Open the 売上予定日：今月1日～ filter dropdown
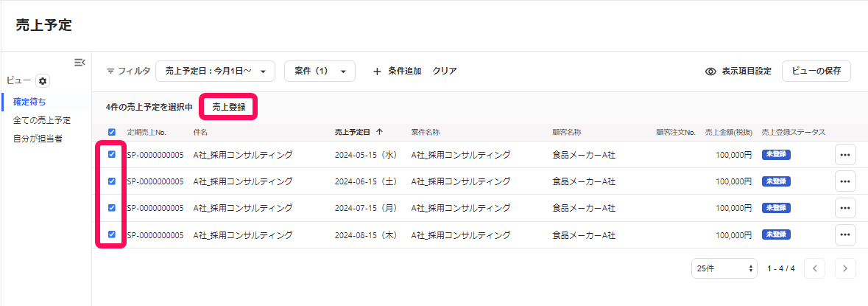 (215, 71)
